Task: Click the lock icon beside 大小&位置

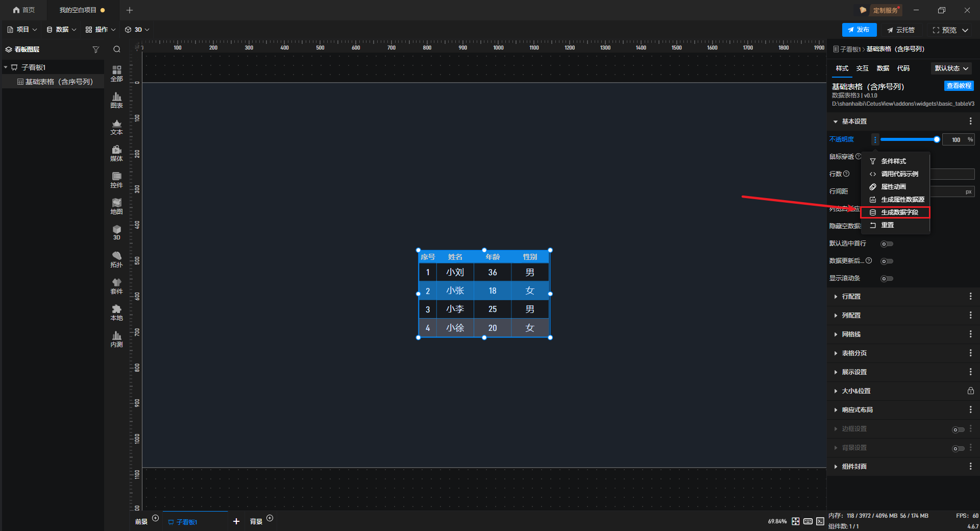Action: (970, 391)
